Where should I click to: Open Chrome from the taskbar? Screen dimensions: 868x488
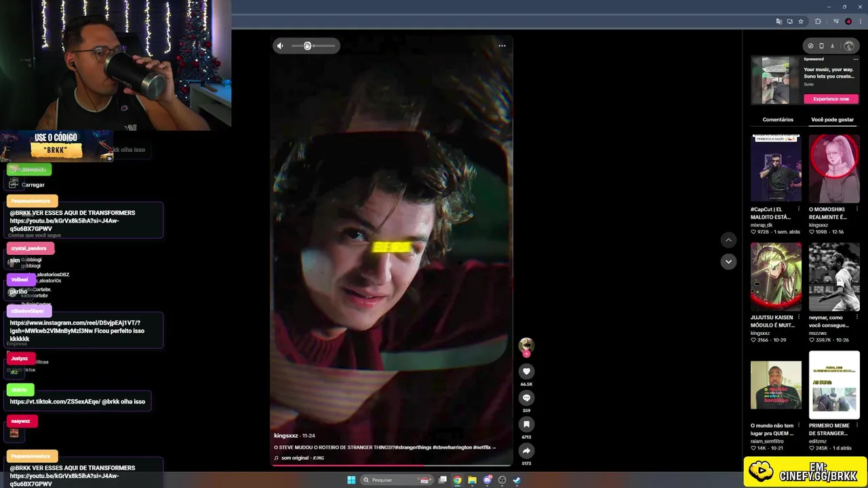click(x=458, y=480)
